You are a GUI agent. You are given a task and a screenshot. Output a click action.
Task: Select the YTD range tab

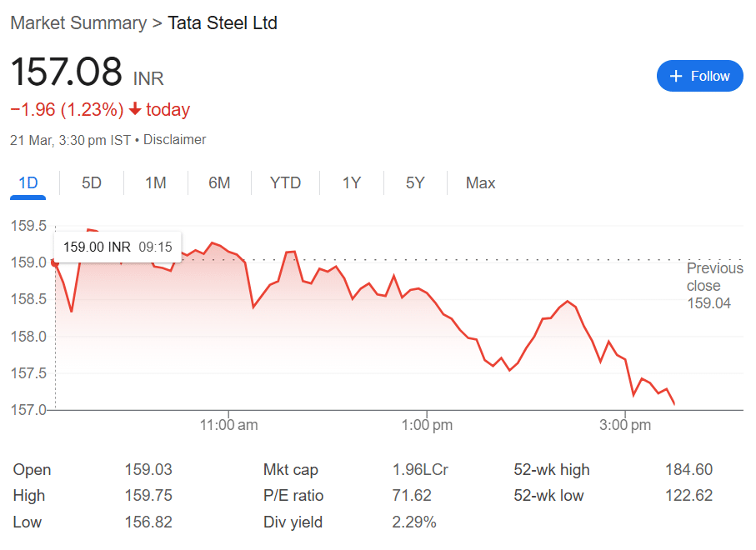285,183
